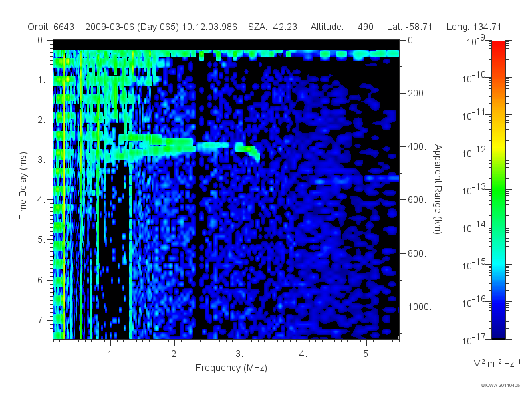Image resolution: width=532 pixels, height=399 pixels.
Task: Click the spectrogram plot area
Action: tap(226, 190)
